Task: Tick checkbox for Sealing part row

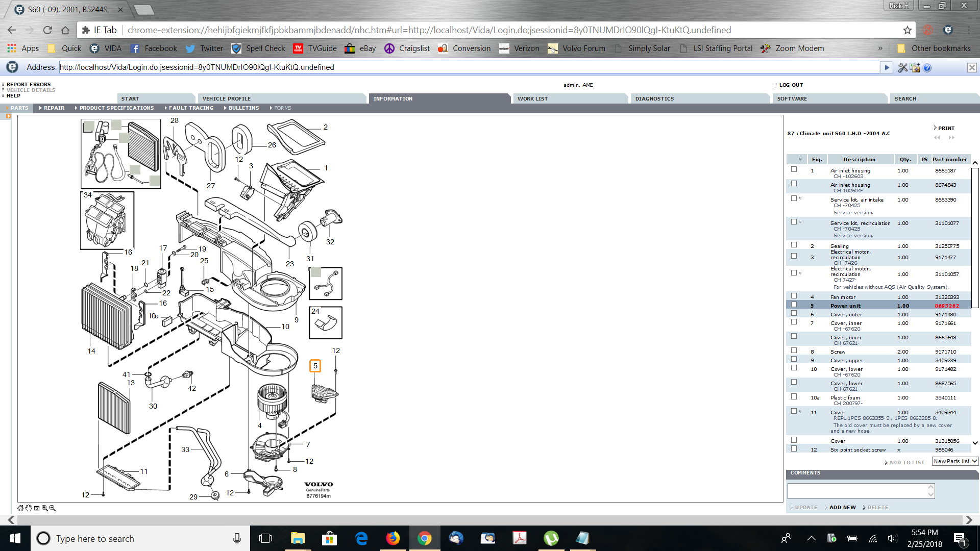Action: pos(794,245)
